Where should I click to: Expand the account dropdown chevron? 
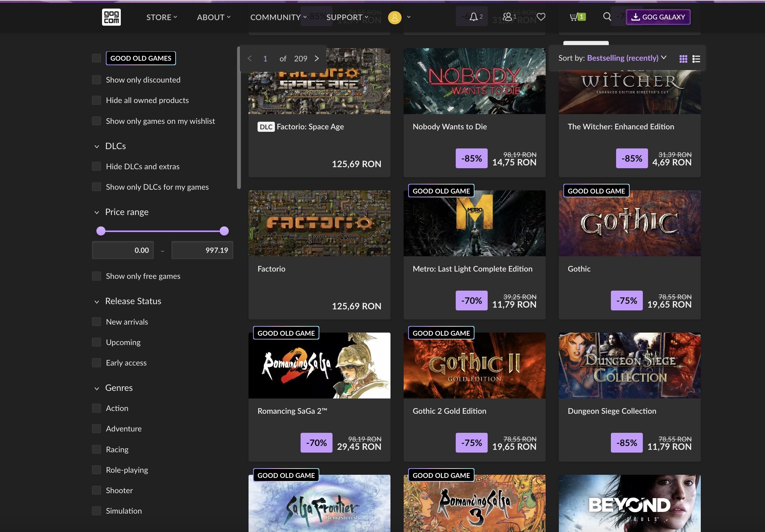click(x=409, y=17)
